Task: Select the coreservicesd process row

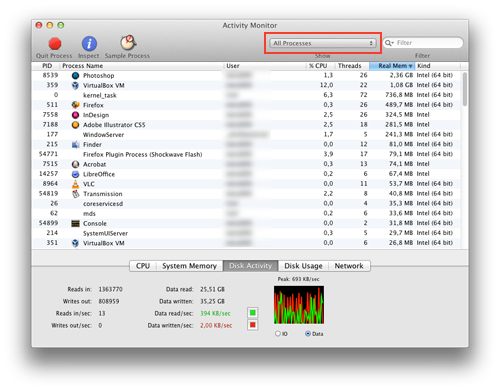Action: pyautogui.click(x=247, y=204)
